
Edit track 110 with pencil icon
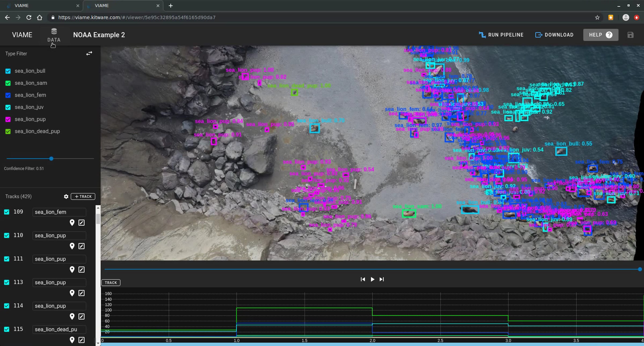click(x=82, y=246)
